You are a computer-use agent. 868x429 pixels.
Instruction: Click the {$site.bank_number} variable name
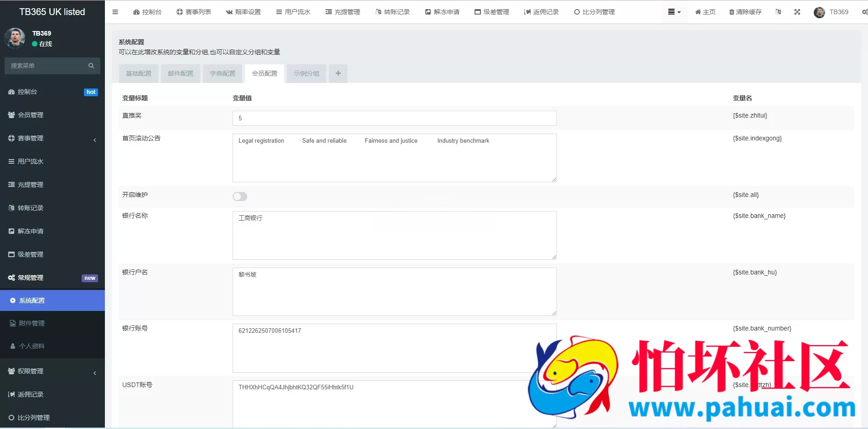point(762,328)
